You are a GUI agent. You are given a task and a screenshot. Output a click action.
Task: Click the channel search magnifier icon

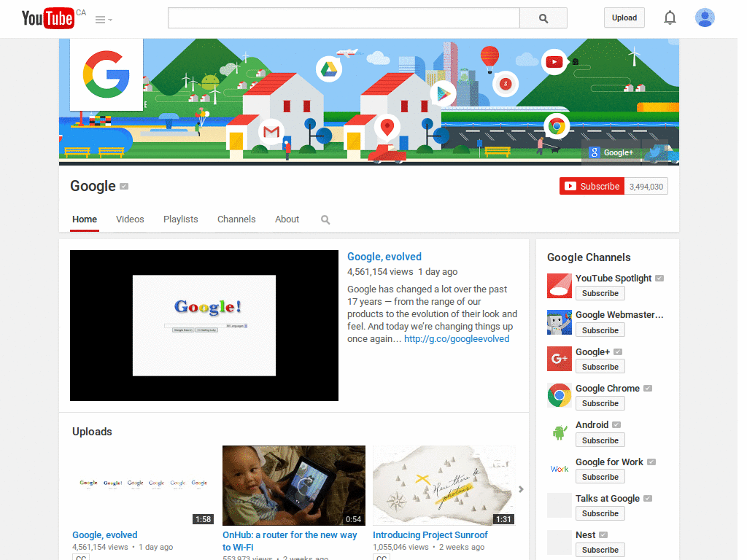325,219
